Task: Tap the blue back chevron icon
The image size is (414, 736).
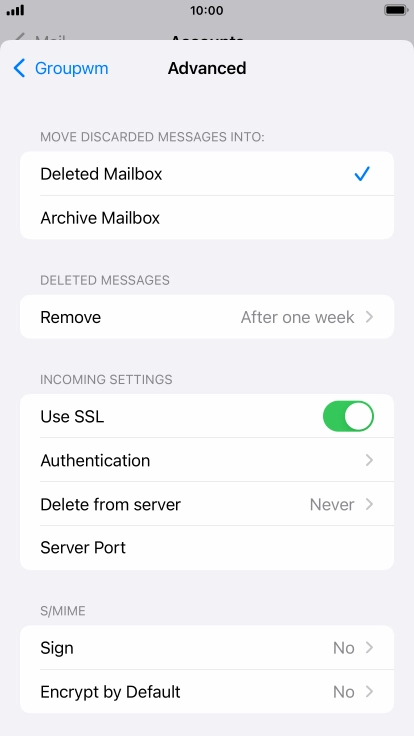Action: (x=19, y=68)
